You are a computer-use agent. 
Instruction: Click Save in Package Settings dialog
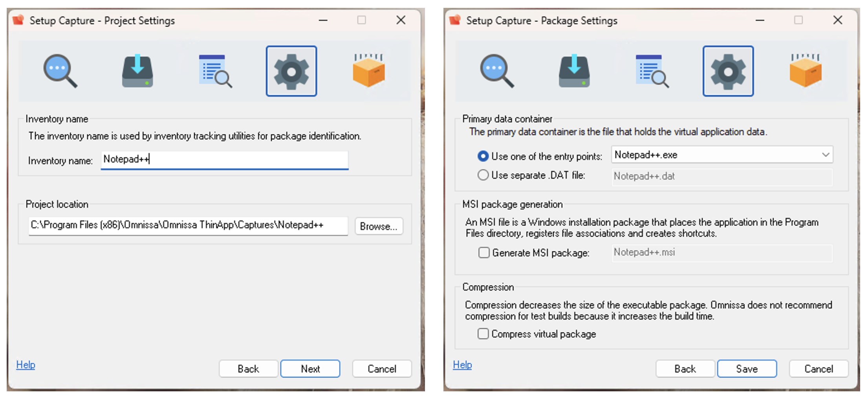(x=747, y=369)
